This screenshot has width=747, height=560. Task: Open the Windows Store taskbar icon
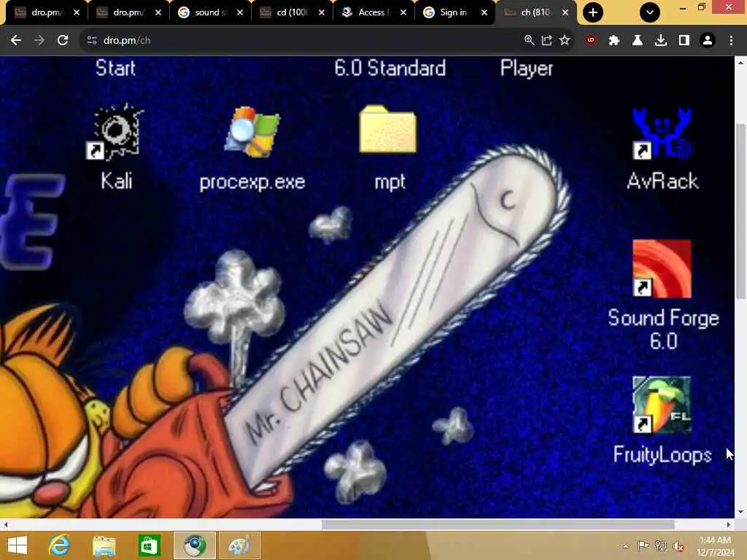coord(149,545)
